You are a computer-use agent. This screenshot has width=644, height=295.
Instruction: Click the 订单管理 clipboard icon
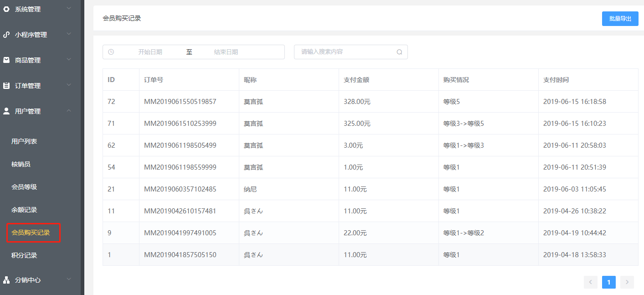tap(6, 86)
